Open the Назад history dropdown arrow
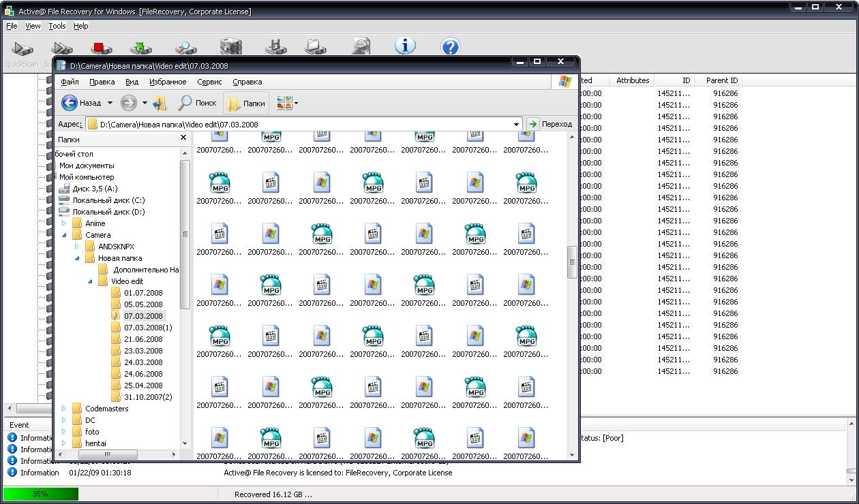 click(x=110, y=104)
